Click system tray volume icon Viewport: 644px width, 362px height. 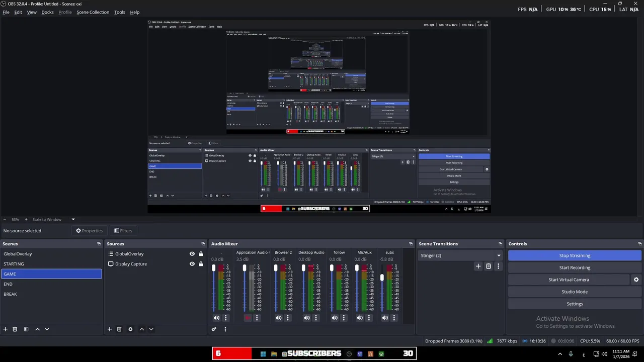pyautogui.click(x=604, y=354)
